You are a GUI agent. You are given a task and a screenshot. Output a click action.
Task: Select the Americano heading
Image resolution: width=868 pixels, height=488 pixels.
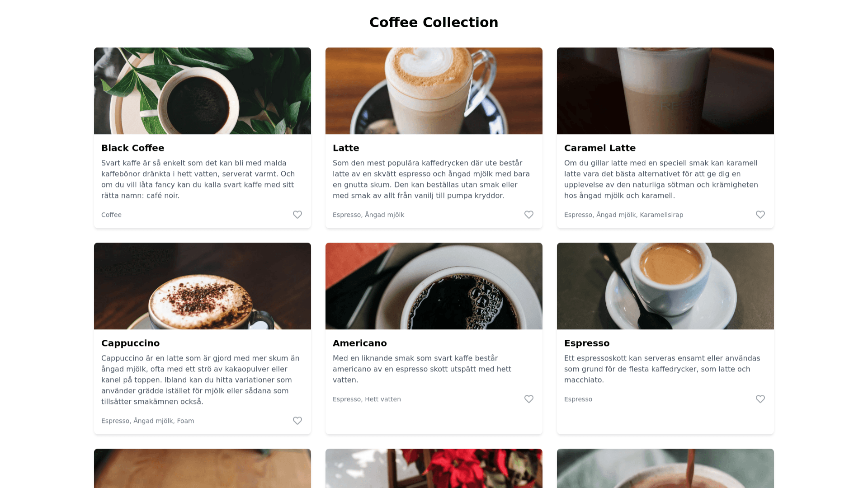360,343
